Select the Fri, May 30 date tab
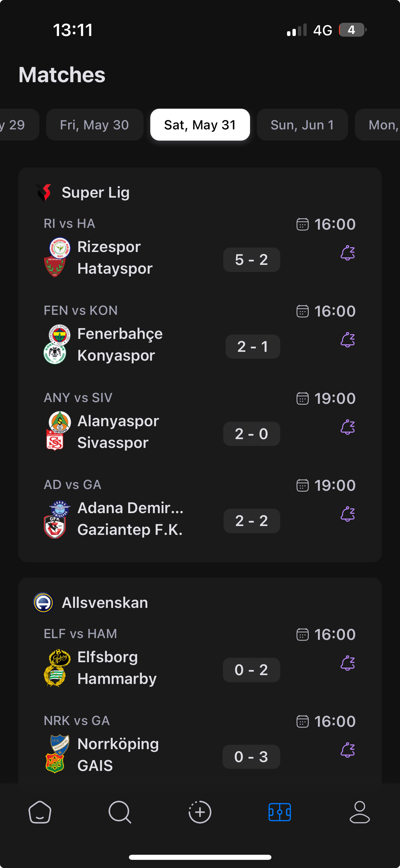This screenshot has height=868, width=400. point(95,125)
